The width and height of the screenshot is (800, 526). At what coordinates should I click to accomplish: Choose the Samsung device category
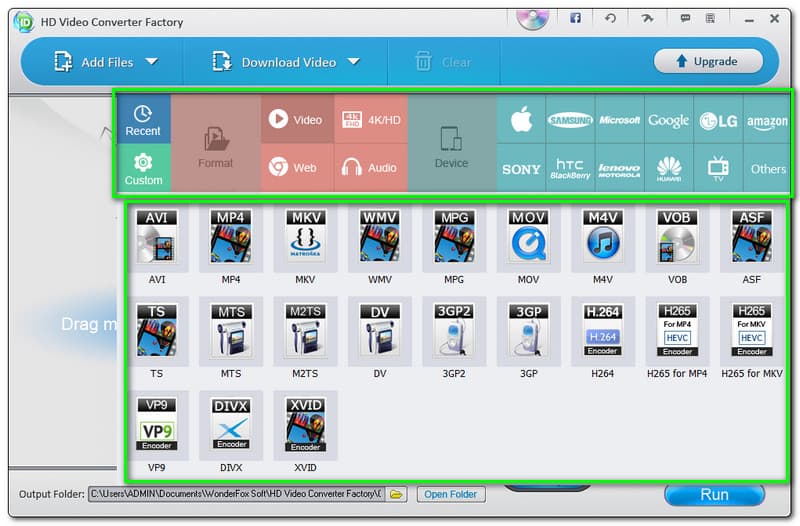point(570,120)
